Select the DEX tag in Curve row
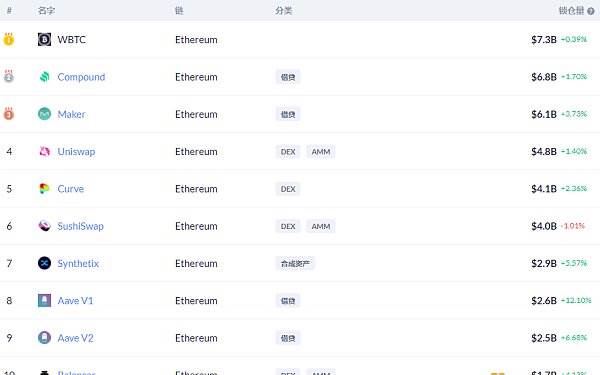Image resolution: width=600 pixels, height=375 pixels. 288,189
